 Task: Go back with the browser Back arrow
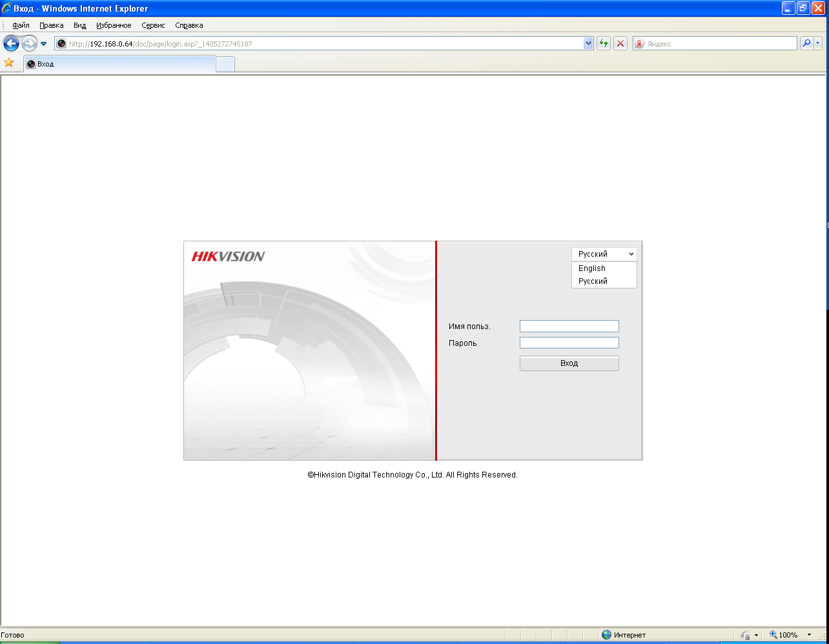(x=11, y=44)
